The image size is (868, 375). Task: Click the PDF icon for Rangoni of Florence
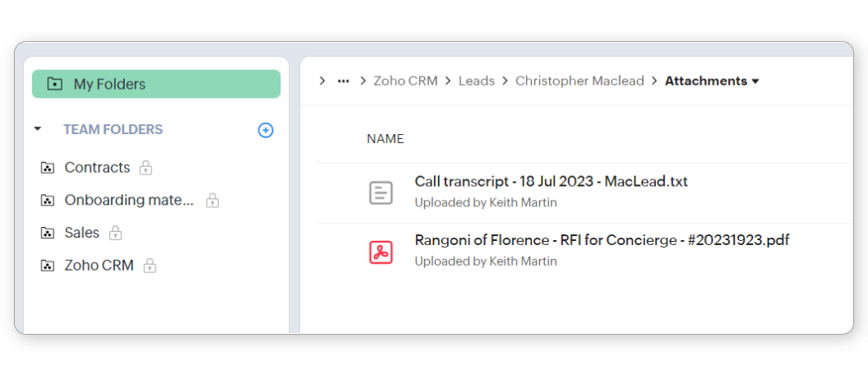(380, 252)
